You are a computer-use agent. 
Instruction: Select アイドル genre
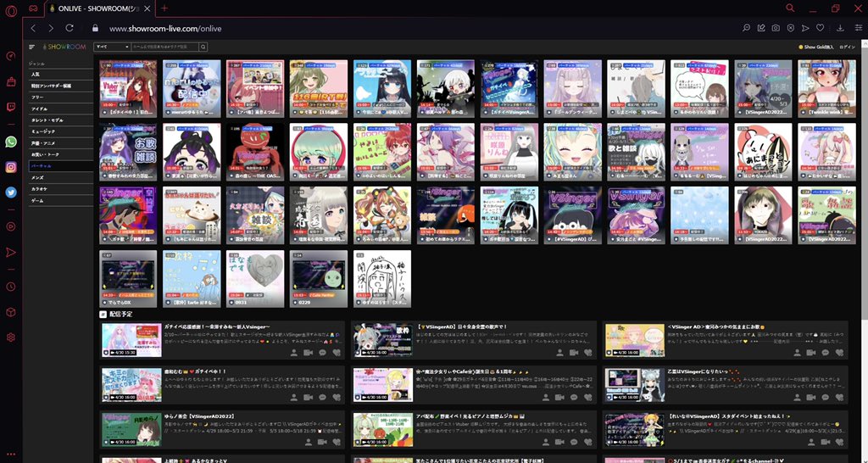61,109
